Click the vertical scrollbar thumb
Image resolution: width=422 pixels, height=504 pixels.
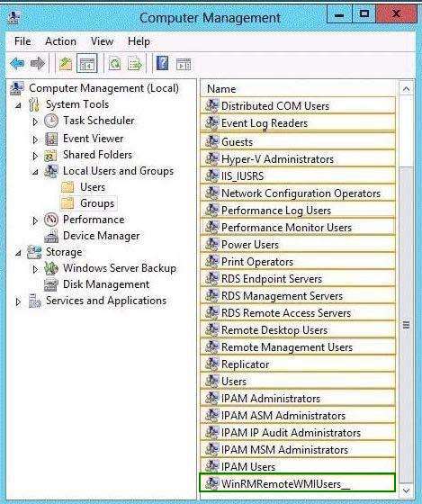tap(406, 325)
